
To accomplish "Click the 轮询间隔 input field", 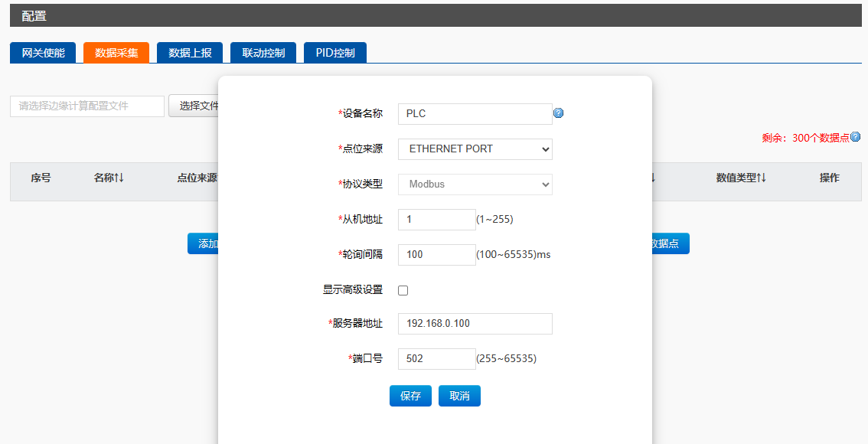I will click(x=436, y=255).
